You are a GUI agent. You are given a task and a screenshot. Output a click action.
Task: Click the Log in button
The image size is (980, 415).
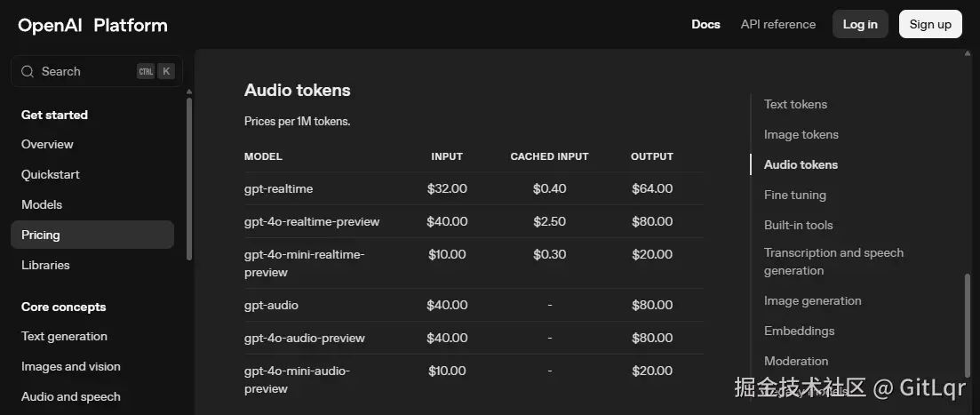point(860,24)
